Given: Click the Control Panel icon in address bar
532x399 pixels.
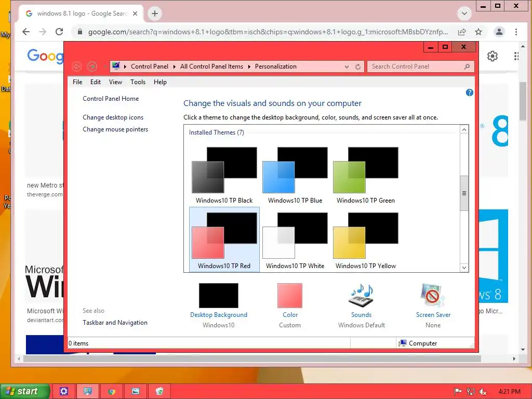Looking at the screenshot, I should point(116,66).
